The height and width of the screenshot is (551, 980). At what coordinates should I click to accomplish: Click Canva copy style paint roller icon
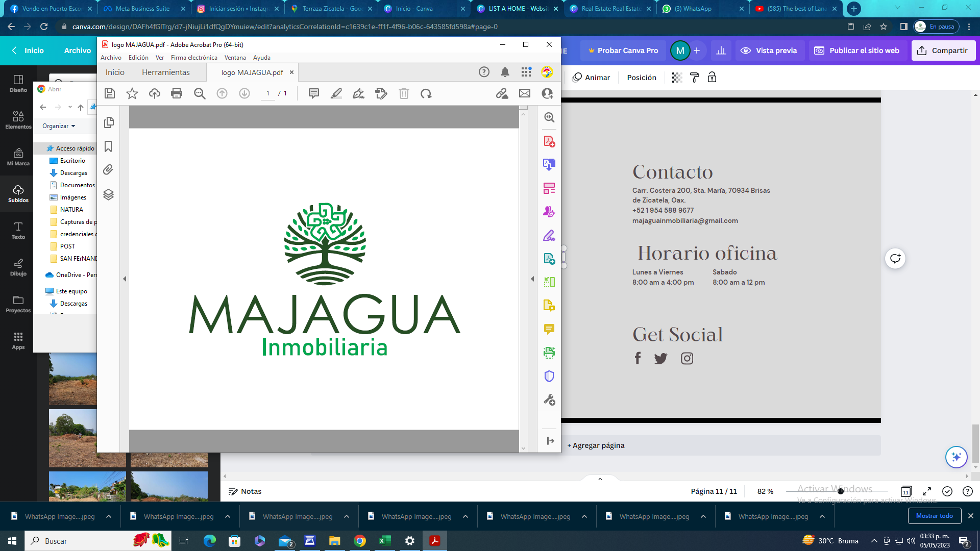[x=695, y=78]
